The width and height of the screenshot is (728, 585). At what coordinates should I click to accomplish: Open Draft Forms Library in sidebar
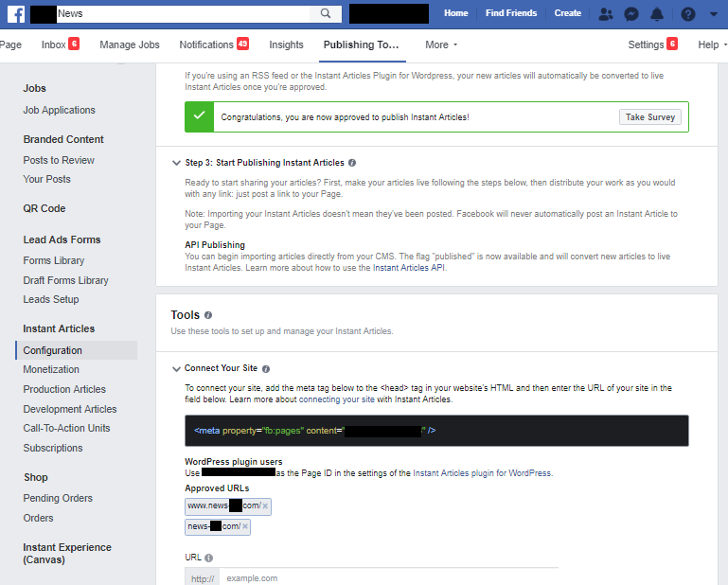coord(65,280)
